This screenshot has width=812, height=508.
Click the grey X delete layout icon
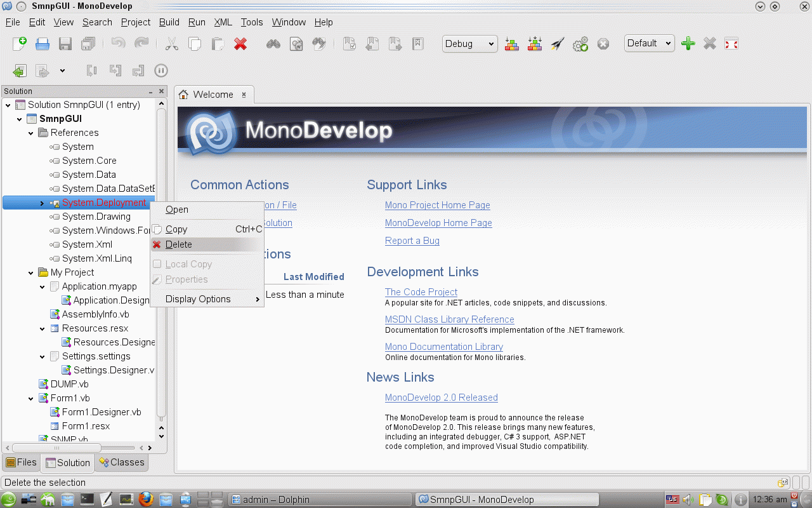click(710, 44)
